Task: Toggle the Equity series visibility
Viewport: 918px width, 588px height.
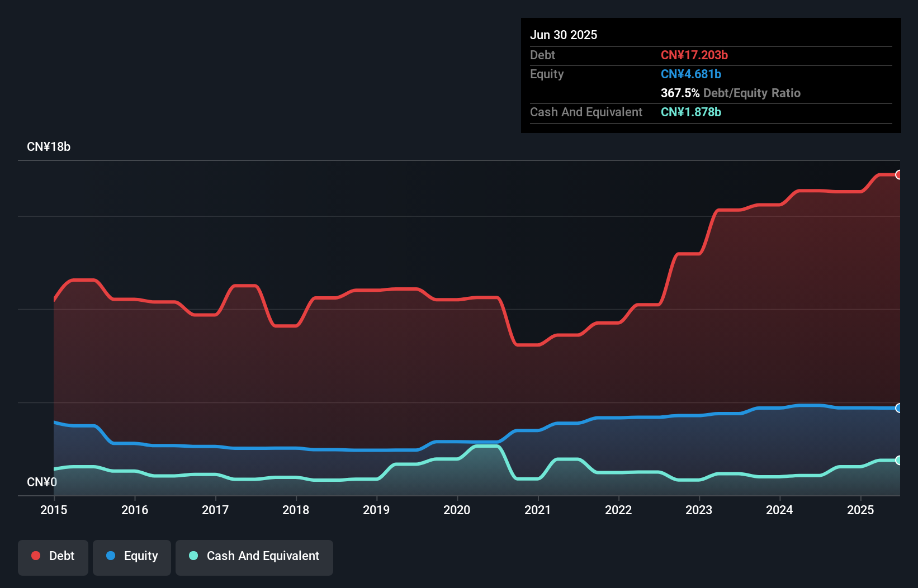Action: (x=131, y=556)
